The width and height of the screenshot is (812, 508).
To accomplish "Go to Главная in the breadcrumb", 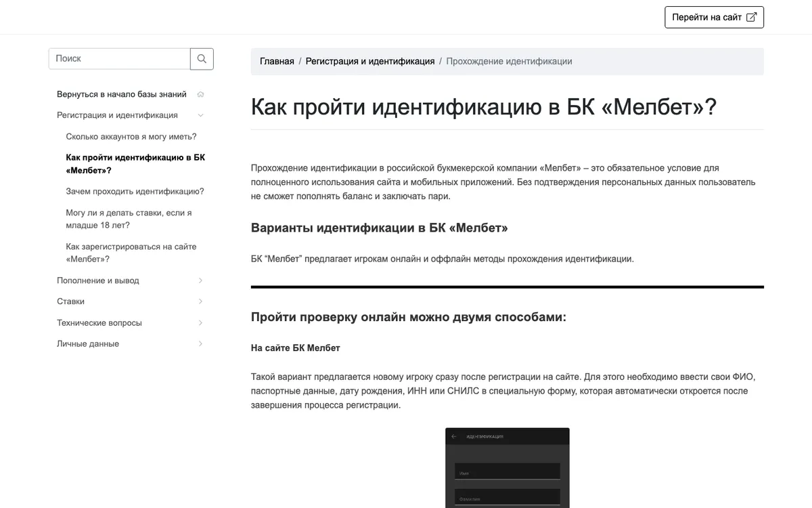I will pyautogui.click(x=277, y=61).
